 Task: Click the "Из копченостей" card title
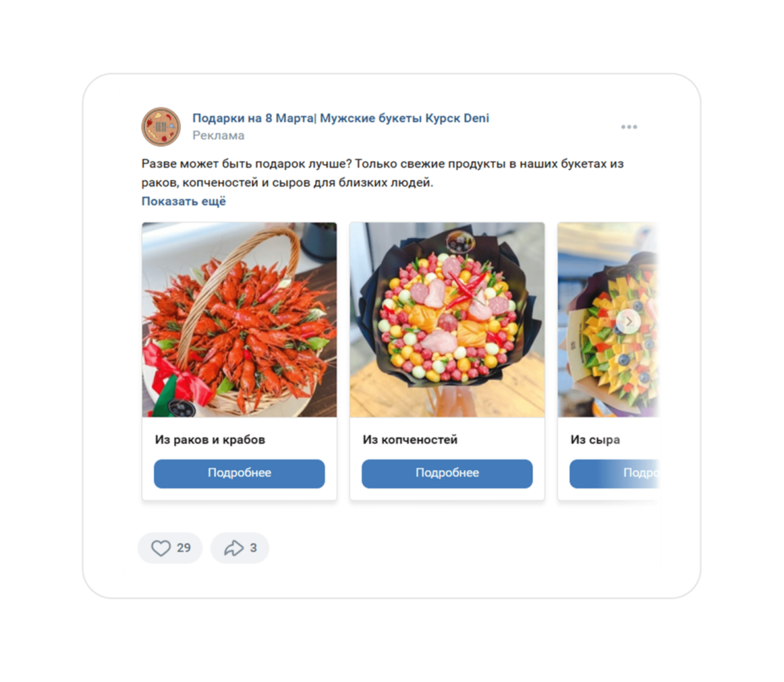pyautogui.click(x=410, y=440)
